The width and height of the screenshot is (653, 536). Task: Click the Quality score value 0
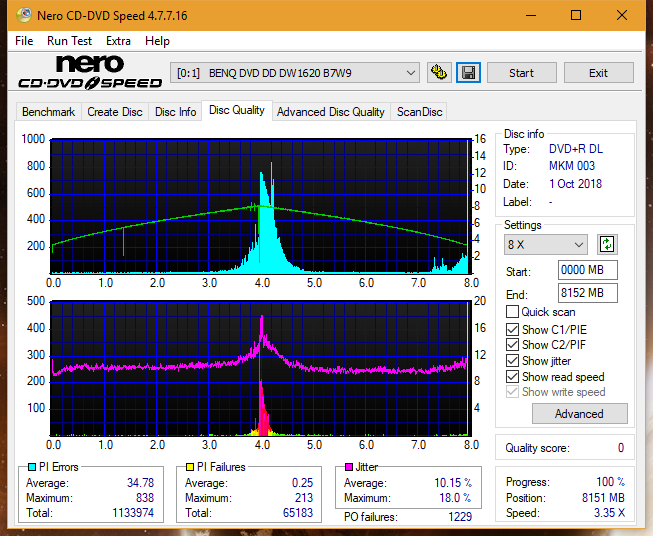pyautogui.click(x=621, y=448)
